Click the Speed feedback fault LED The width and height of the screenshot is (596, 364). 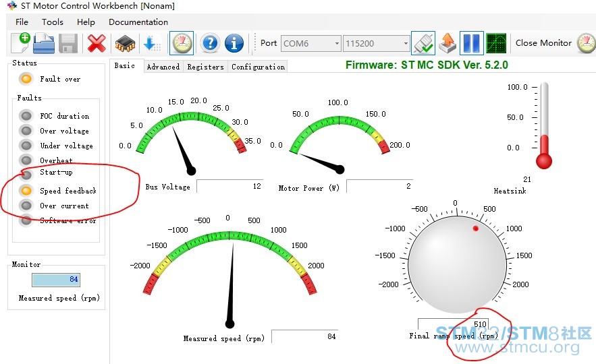tap(26, 190)
